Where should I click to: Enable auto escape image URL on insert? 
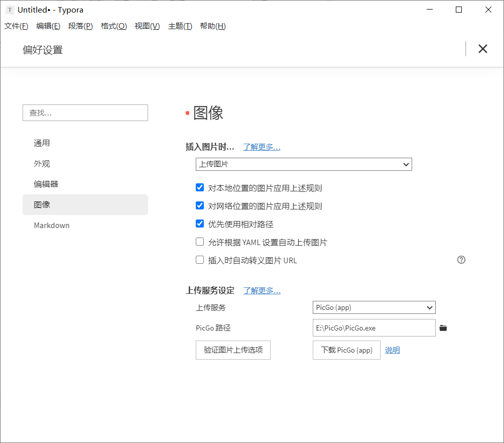point(200,260)
